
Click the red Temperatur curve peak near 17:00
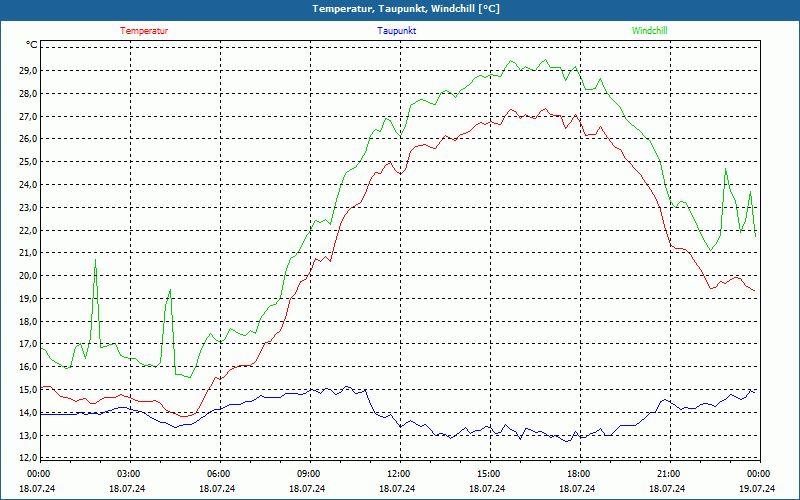point(545,109)
